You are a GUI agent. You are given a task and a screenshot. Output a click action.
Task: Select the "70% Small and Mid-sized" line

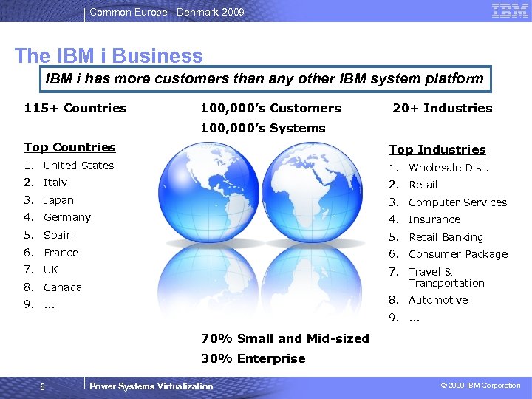[x=285, y=338]
